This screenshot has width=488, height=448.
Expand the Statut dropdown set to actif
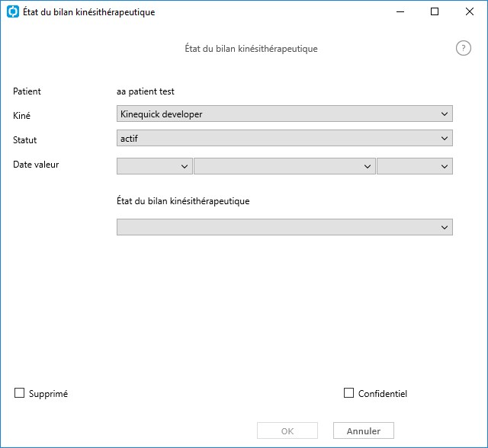tap(284, 138)
